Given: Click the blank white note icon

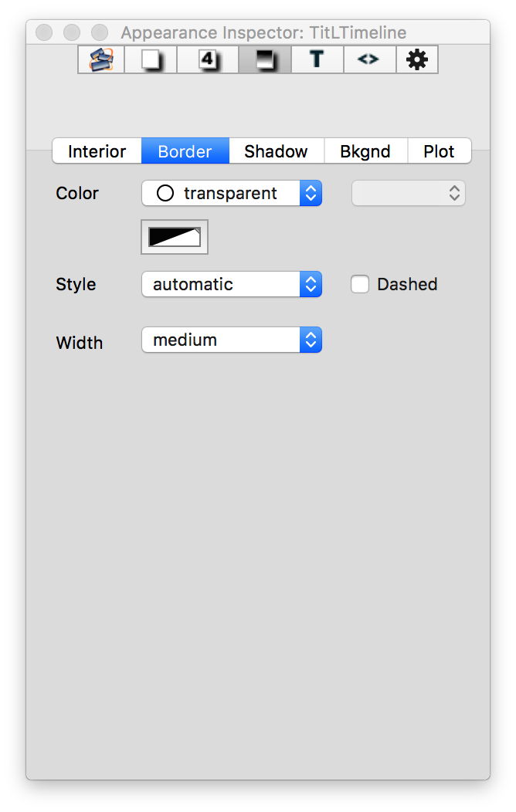Looking at the screenshot, I should click(153, 59).
